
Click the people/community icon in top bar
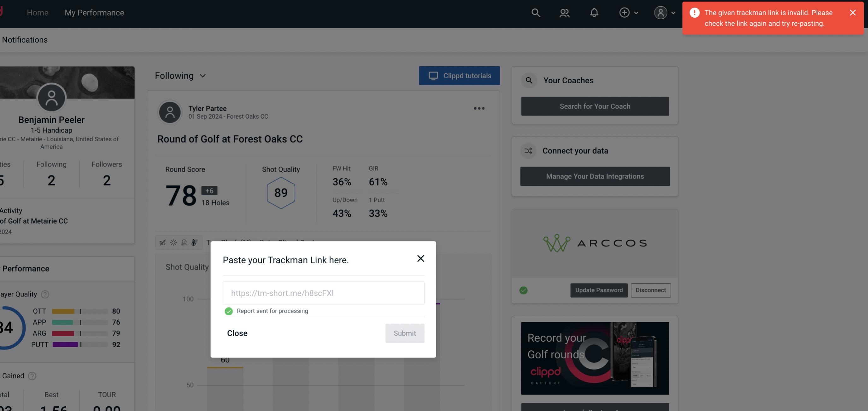[564, 12]
